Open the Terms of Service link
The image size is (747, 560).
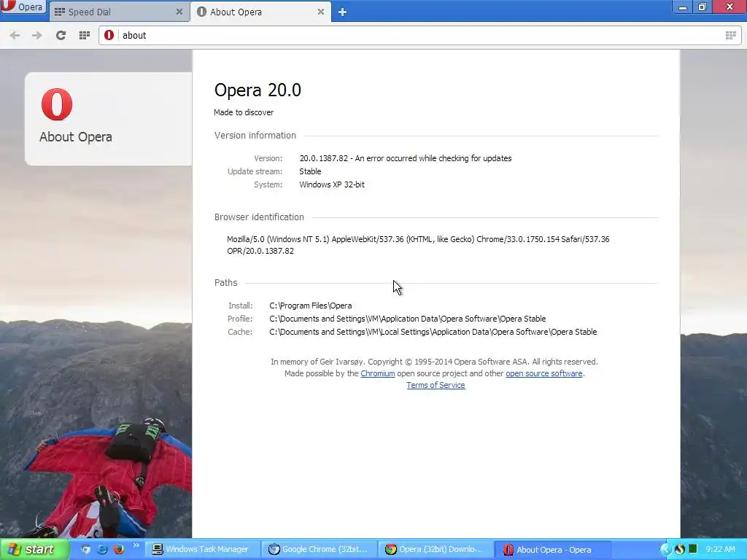(436, 385)
